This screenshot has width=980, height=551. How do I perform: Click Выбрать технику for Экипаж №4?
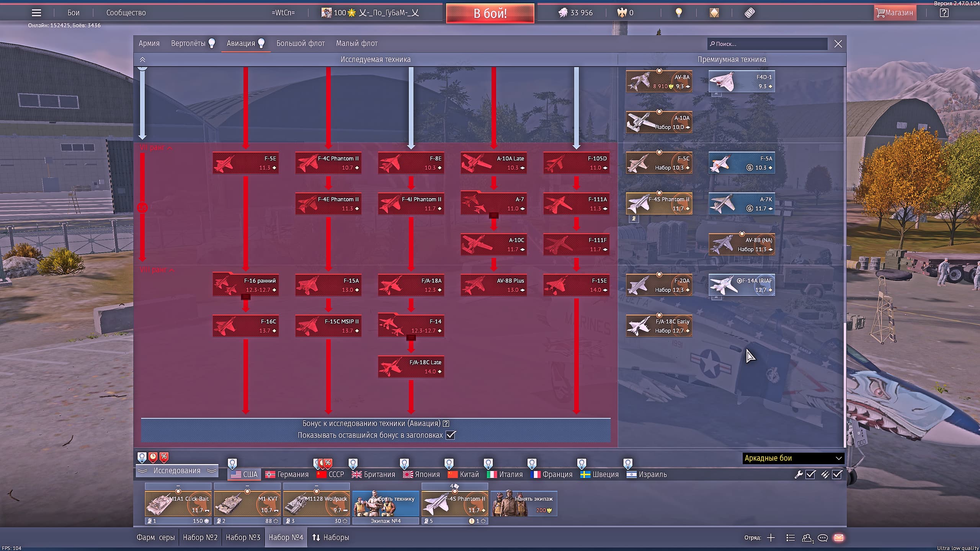385,504
